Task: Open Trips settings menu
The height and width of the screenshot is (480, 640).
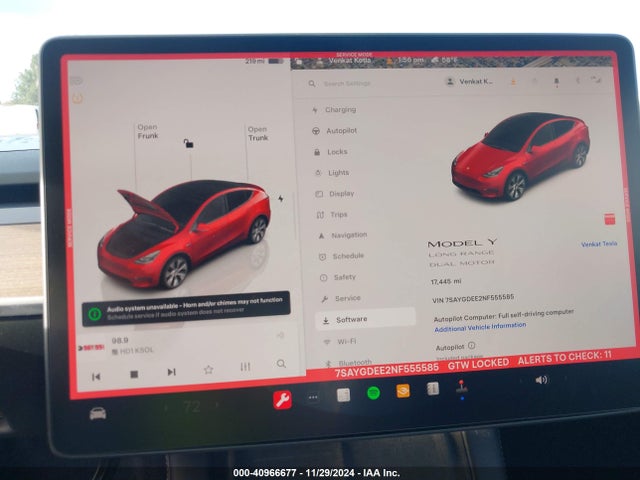Action: tap(332, 215)
